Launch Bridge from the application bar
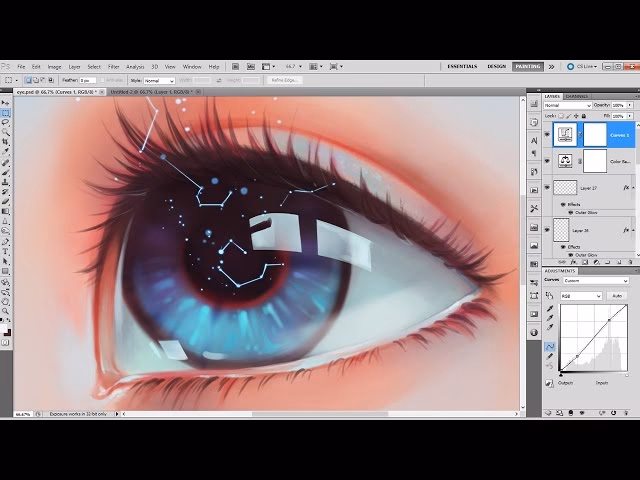The image size is (640, 480). 236,67
